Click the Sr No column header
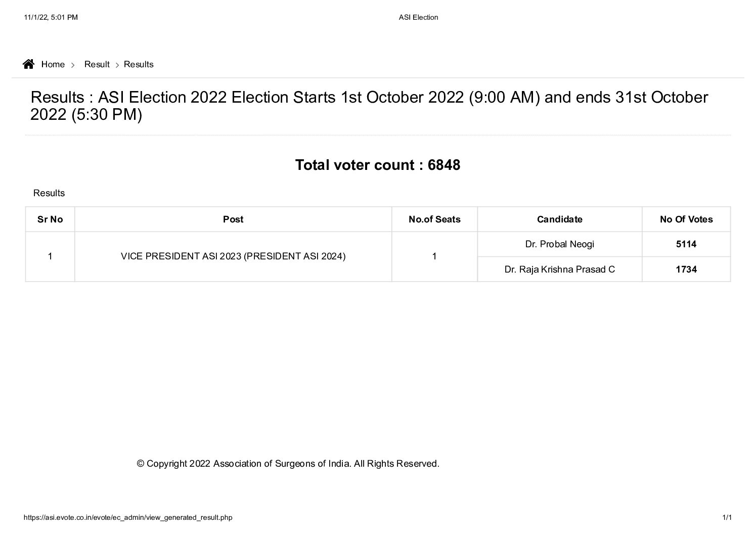756x535 pixels. [50, 219]
